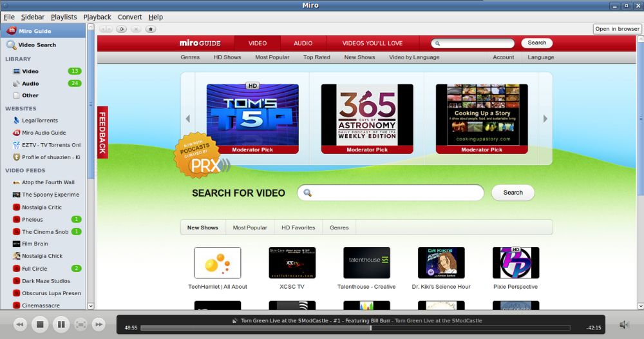Screen dimensions: 644x339
Task: Skip to next track
Action: pyautogui.click(x=99, y=325)
